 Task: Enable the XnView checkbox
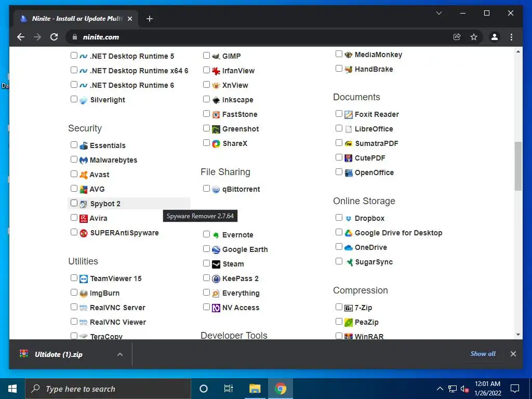click(206, 84)
